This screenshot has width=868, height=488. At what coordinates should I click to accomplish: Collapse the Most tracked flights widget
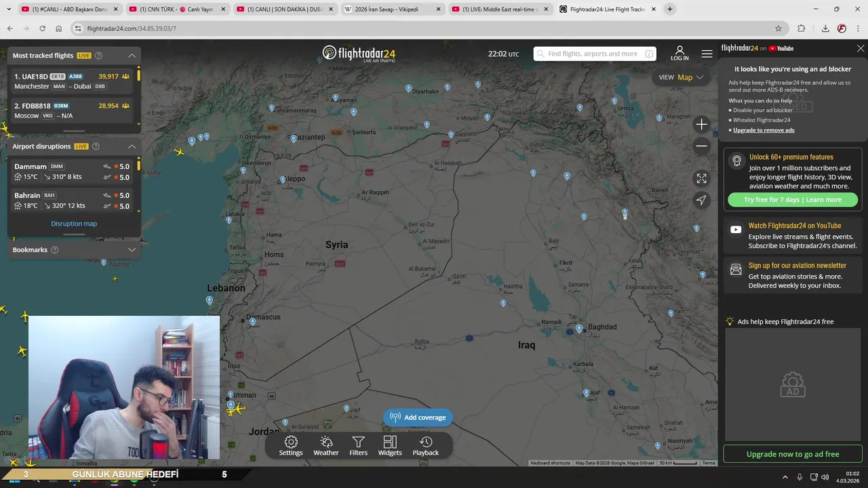pyautogui.click(x=132, y=56)
